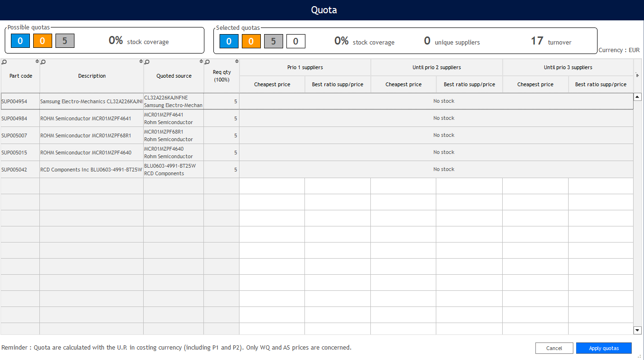
Task: Expand columns with the right arrow in table header
Action: (637, 75)
